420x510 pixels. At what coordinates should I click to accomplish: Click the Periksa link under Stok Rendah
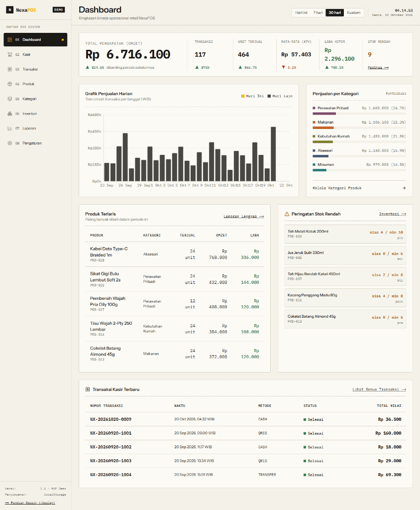coord(378,67)
